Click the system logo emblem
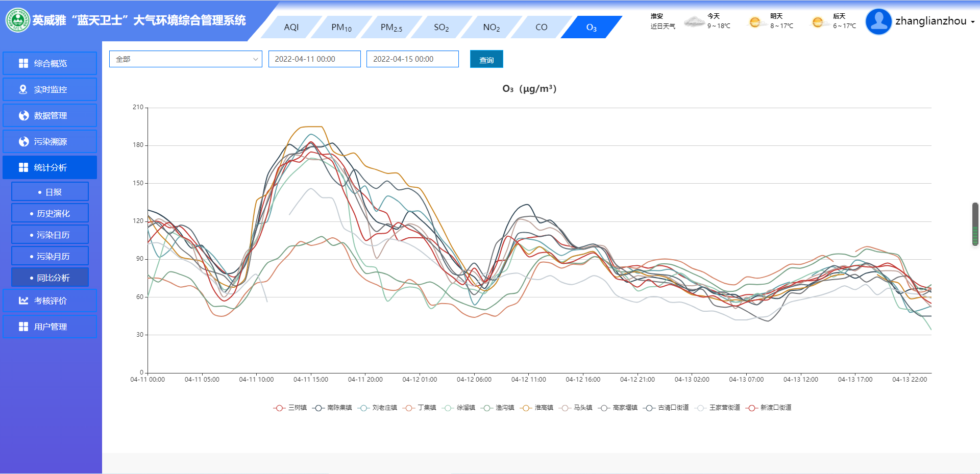The height and width of the screenshot is (474, 980). pyautogui.click(x=18, y=20)
